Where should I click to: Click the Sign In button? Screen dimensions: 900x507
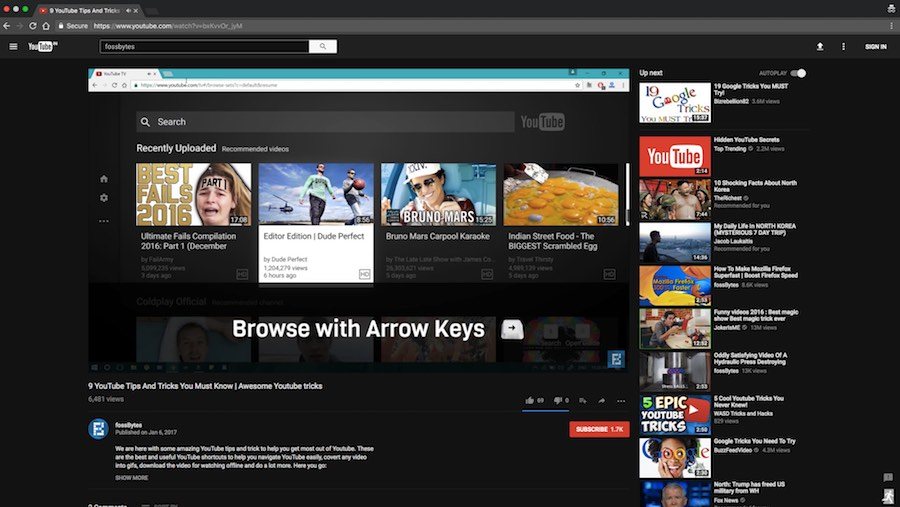pos(875,46)
